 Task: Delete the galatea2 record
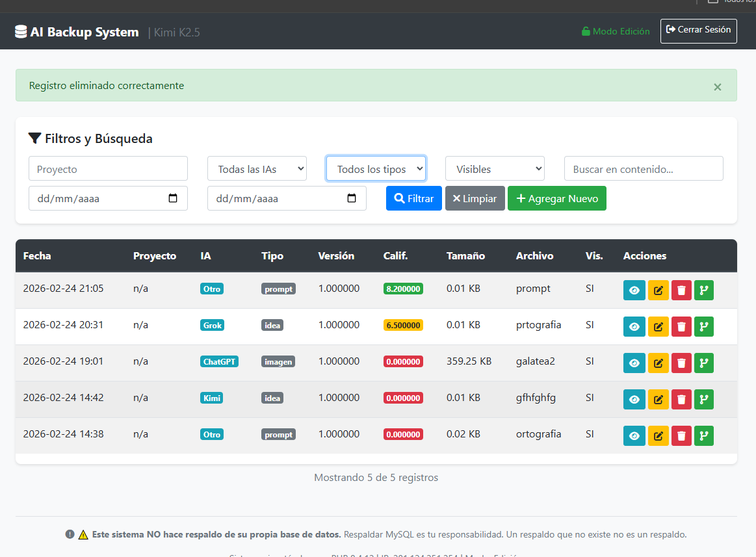point(681,363)
